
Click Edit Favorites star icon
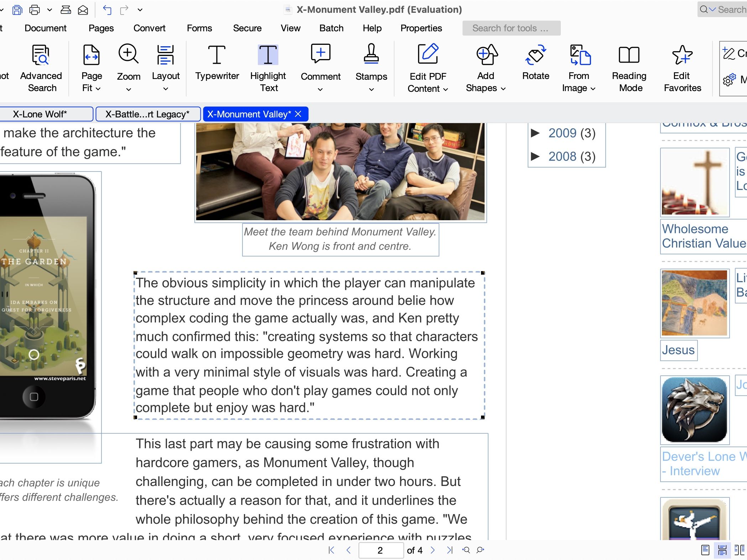pos(682,55)
